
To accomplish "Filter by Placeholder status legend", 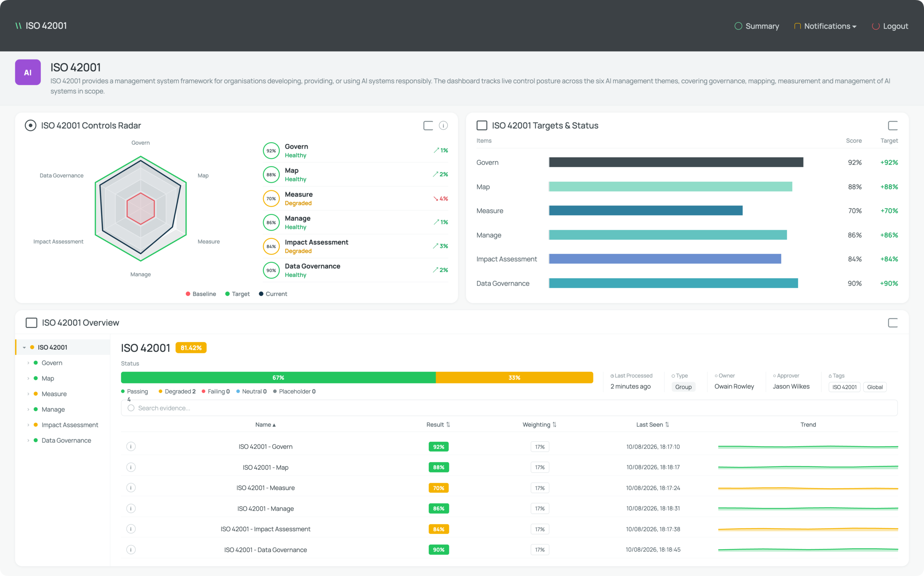I will pos(294,391).
